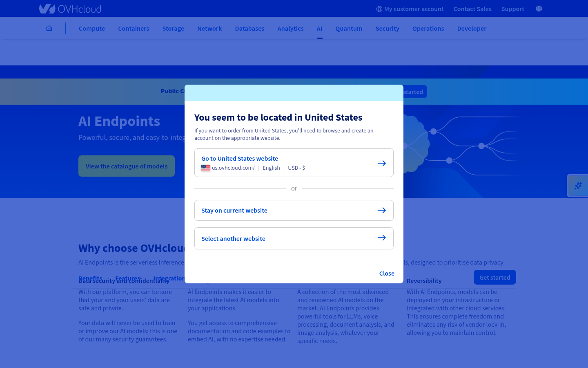Viewport: 588px width, 368px height.
Task: Open the Analytics menu
Action: coord(290,29)
